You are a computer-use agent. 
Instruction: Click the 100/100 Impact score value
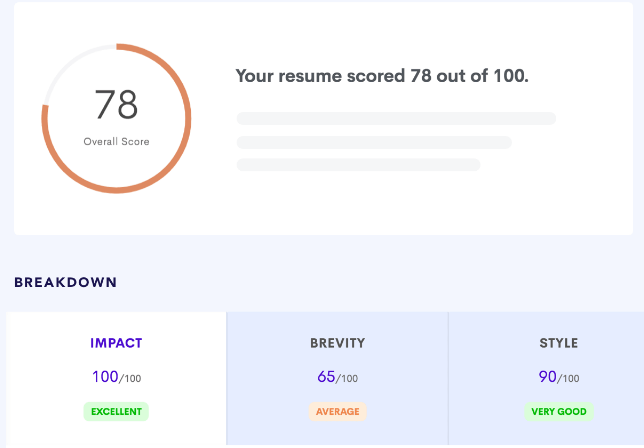(x=116, y=377)
